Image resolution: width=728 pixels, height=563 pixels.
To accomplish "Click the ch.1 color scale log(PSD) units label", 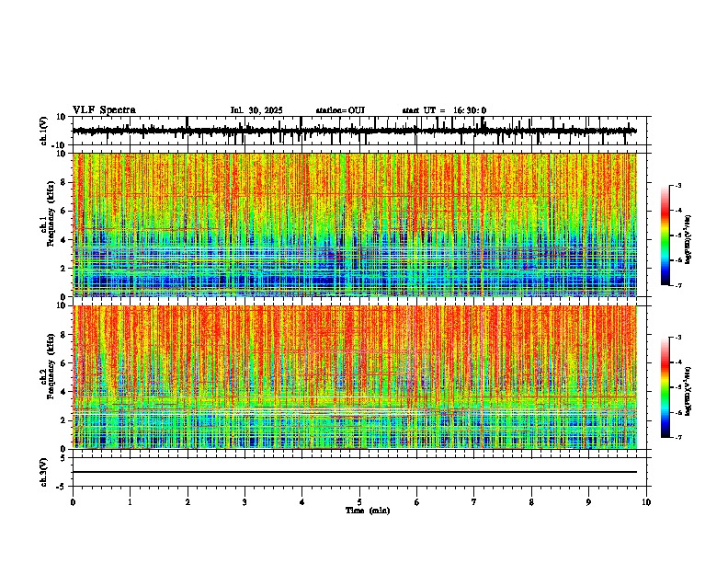I will (x=688, y=240).
